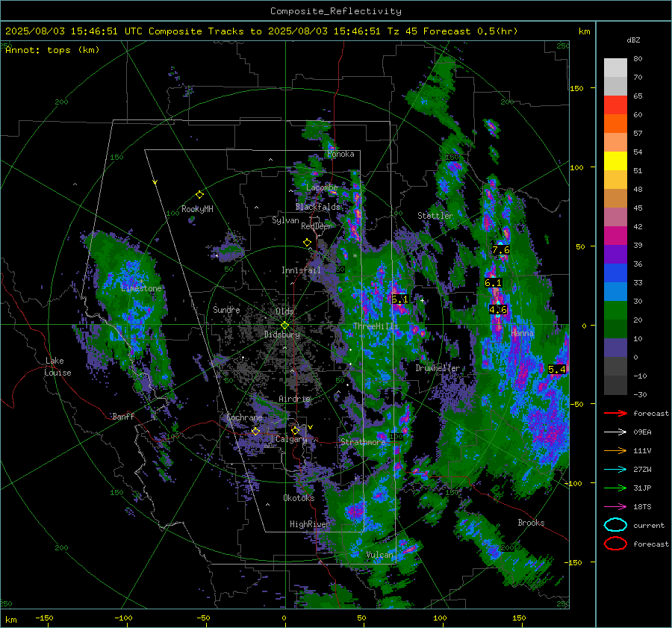The image size is (672, 628).
Task: Click the 6.1 top label near ThreeHills
Action: pyautogui.click(x=400, y=299)
